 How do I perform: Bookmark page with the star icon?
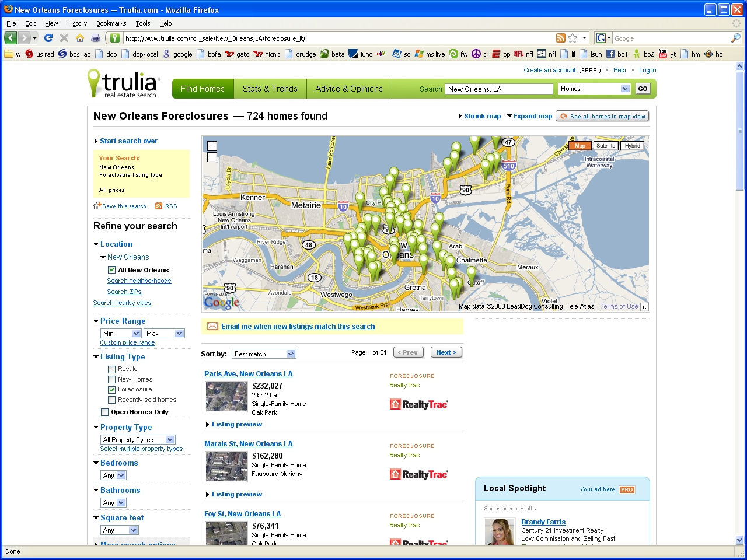pos(573,38)
